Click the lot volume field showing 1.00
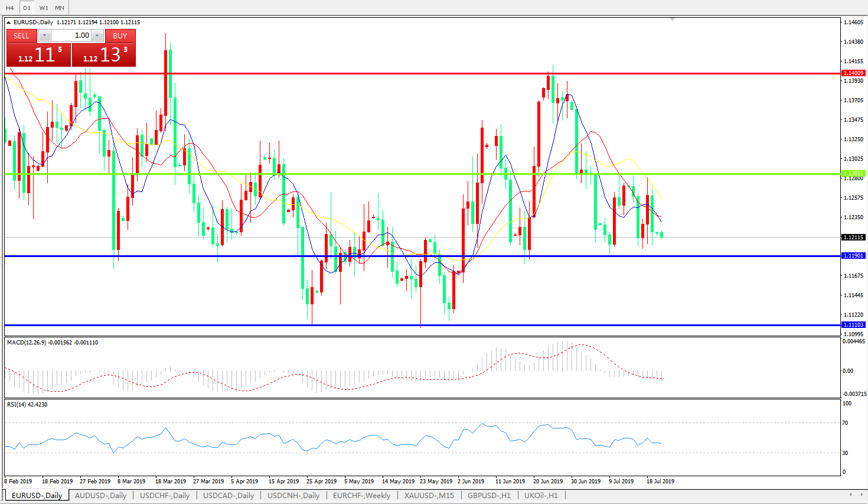 pos(71,35)
